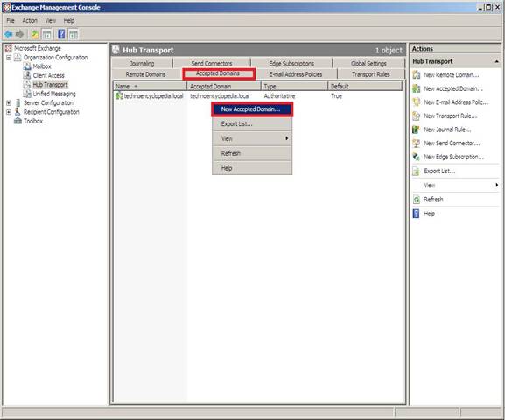Click the Recipient Configuration node icon
The height and width of the screenshot is (420, 505).
(x=18, y=112)
